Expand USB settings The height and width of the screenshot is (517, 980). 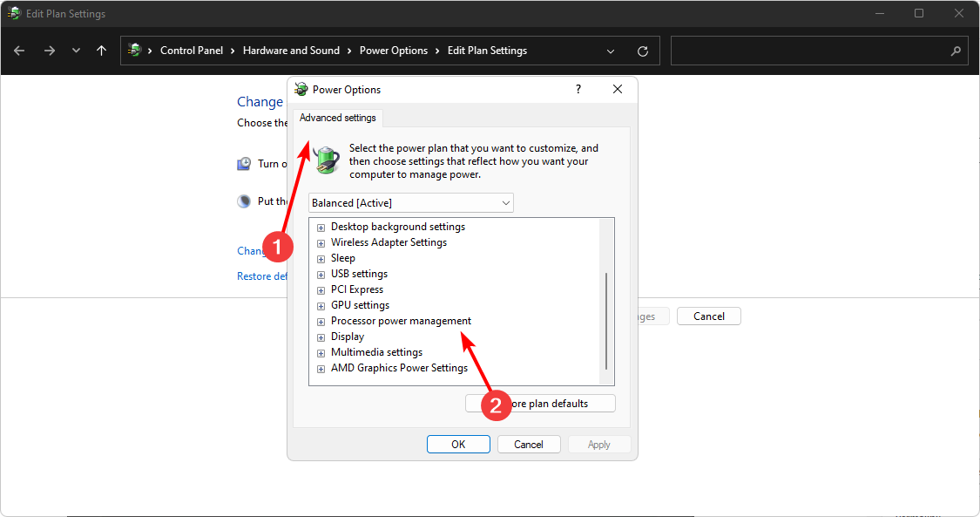tap(321, 275)
